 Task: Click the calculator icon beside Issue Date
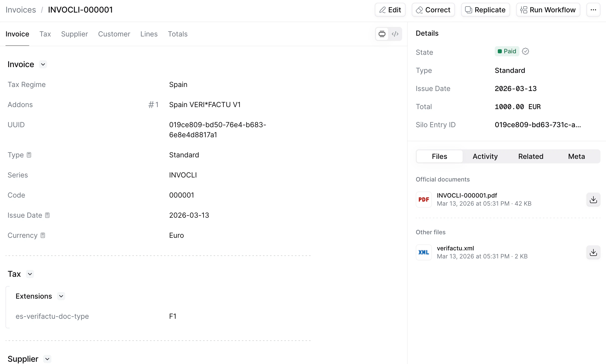[x=47, y=215]
